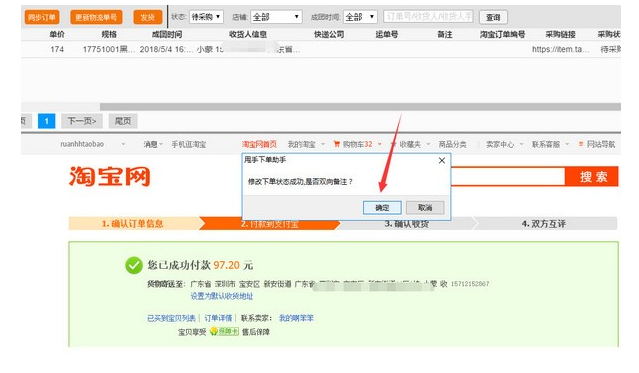The image size is (639, 373).
Task: Open the 状态 dropdown showing 待采购
Action: pos(206,17)
